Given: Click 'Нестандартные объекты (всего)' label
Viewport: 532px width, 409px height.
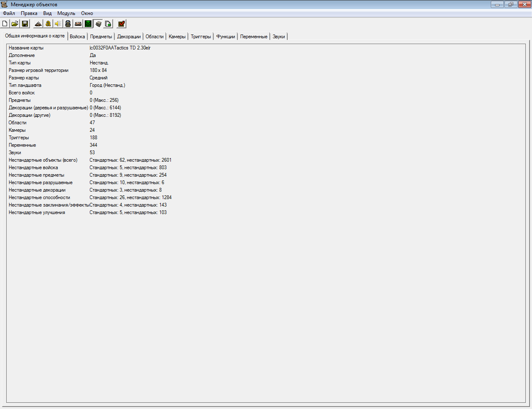Looking at the screenshot, I should click(x=43, y=160).
